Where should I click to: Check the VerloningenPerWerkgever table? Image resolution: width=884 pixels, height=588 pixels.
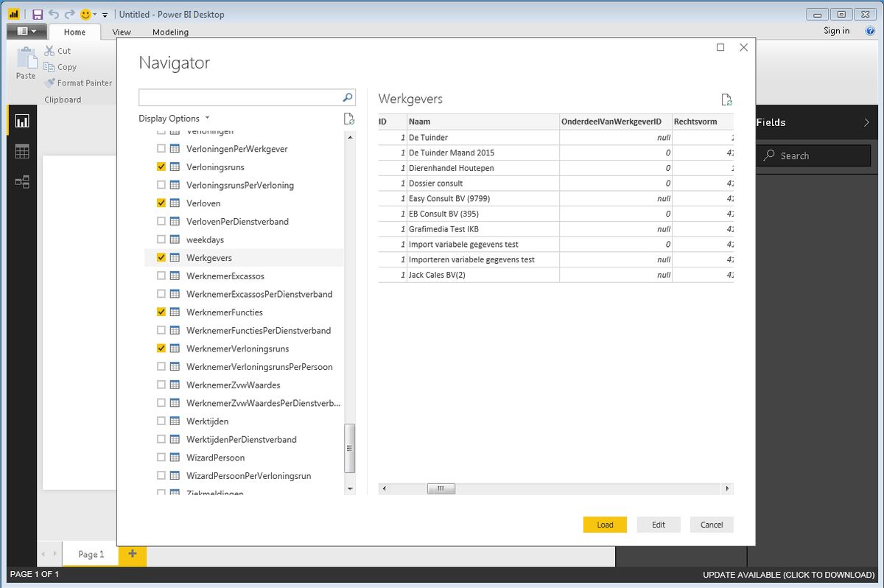point(160,148)
